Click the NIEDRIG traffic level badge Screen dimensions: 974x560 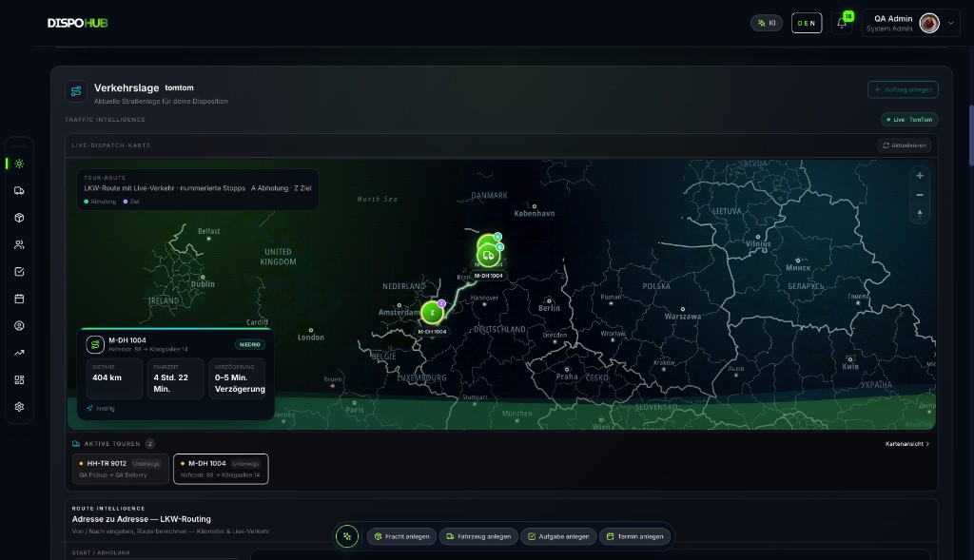click(x=250, y=344)
